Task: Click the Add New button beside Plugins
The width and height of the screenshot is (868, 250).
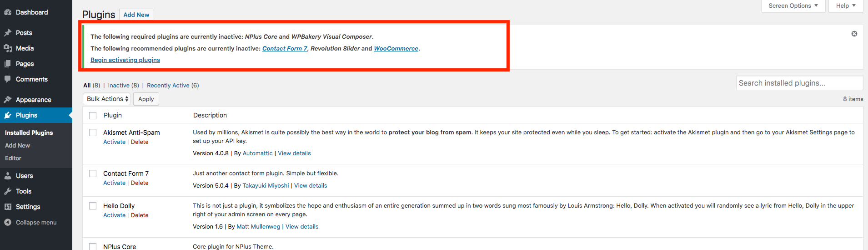Action: coord(136,15)
